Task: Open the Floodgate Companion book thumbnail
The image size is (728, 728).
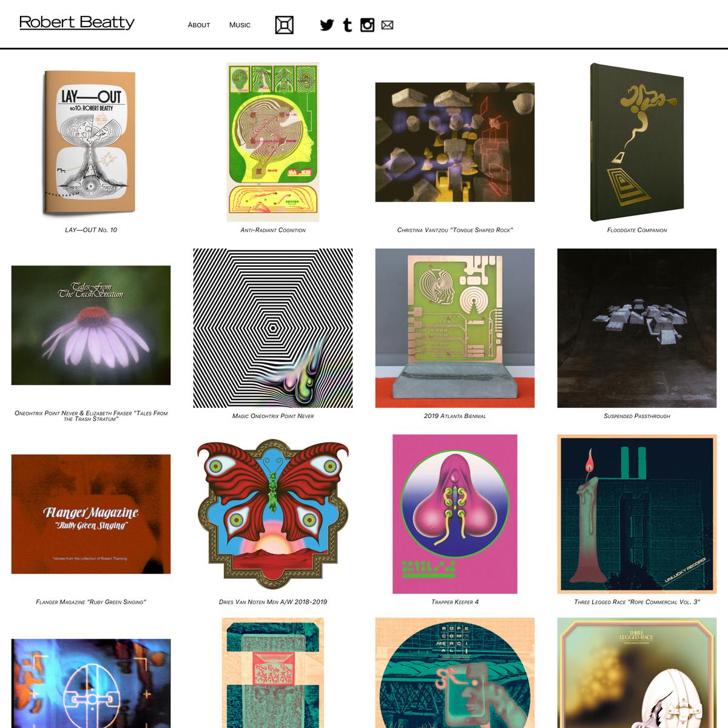Action: 637,142
